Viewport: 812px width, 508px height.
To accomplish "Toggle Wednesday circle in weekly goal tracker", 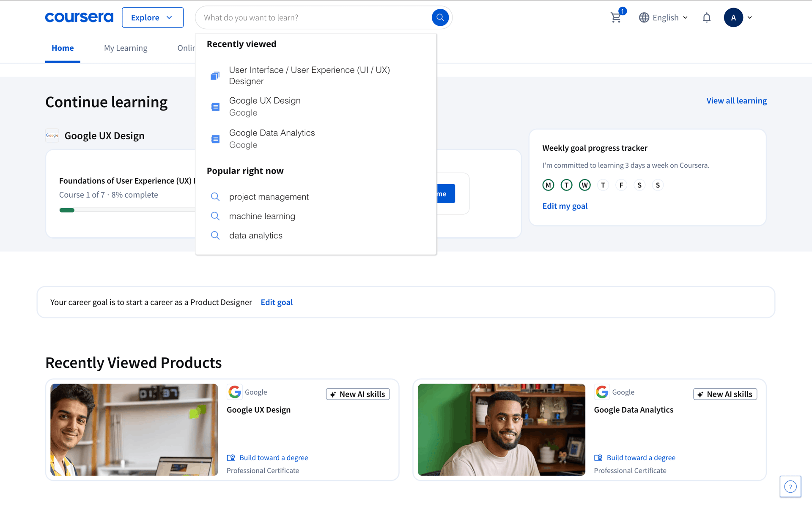I will (584, 185).
